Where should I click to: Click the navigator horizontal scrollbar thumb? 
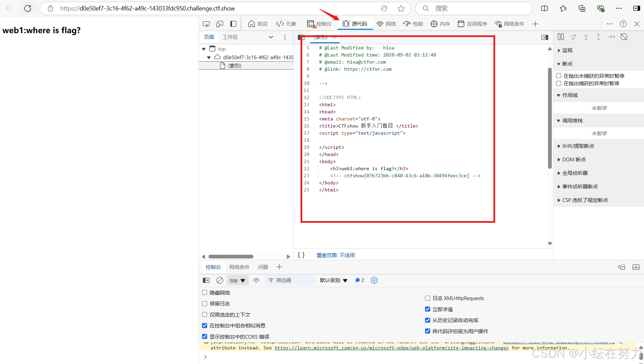point(231,257)
